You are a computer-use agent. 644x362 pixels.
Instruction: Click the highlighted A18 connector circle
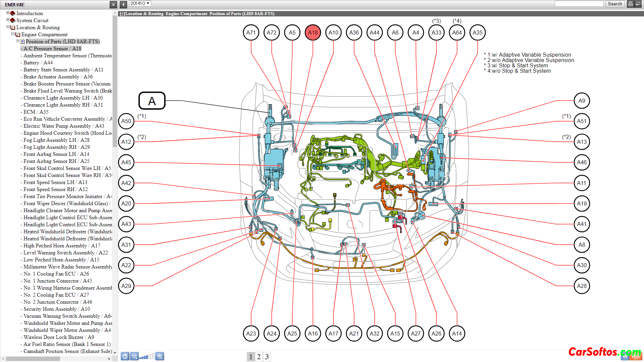point(313,33)
